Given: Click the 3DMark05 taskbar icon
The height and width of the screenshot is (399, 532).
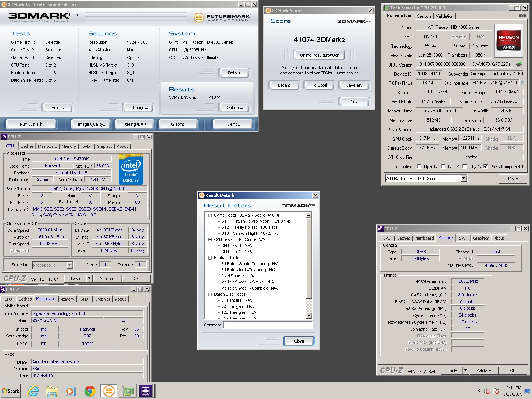Looking at the screenshot, I should 109,391.
